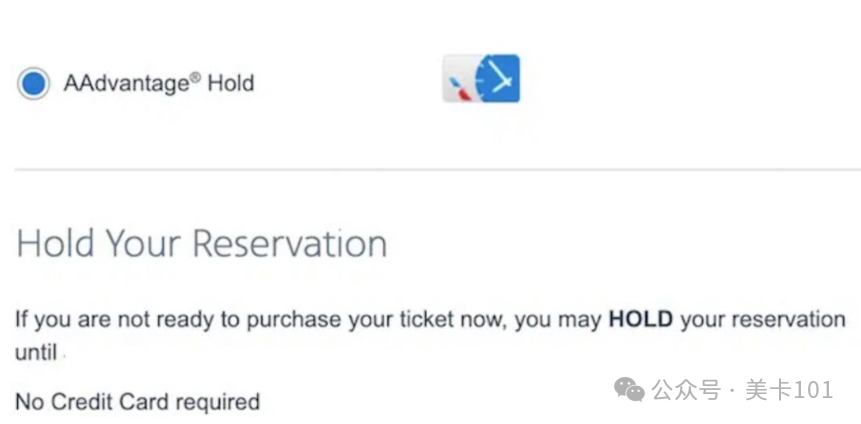Click the No Credit Card required text
The width and height of the screenshot is (861, 424).
tap(137, 402)
